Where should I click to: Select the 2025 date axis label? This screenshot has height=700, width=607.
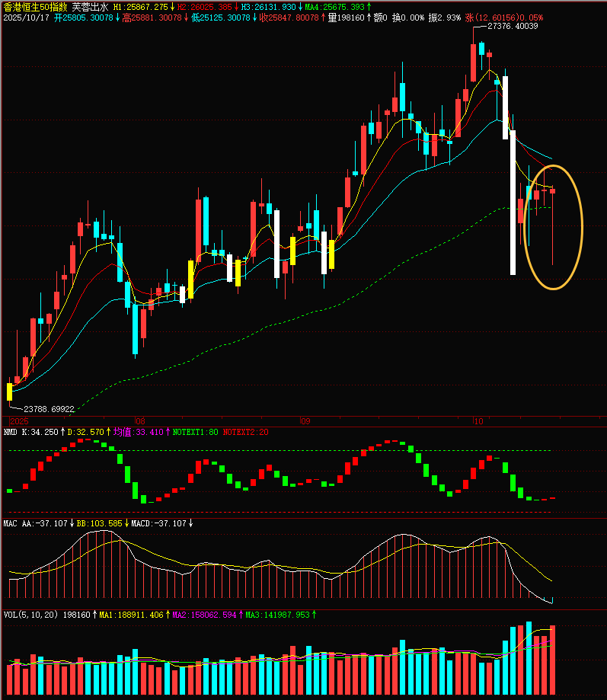(18, 421)
